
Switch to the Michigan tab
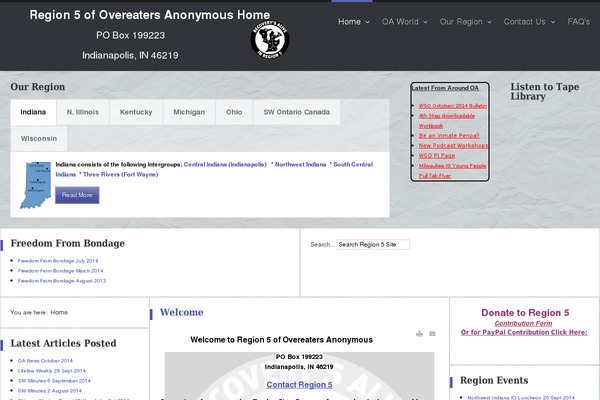click(x=189, y=112)
